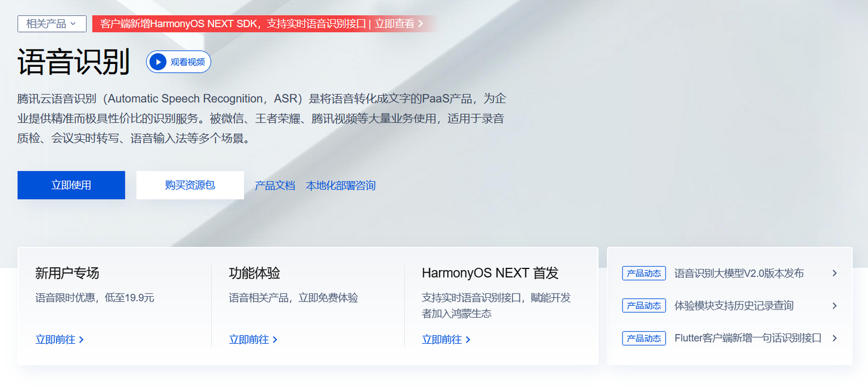This screenshot has width=868, height=389.
Task: Click chevron next to Flutter客户端新增一句话识别接口
Action: point(835,338)
